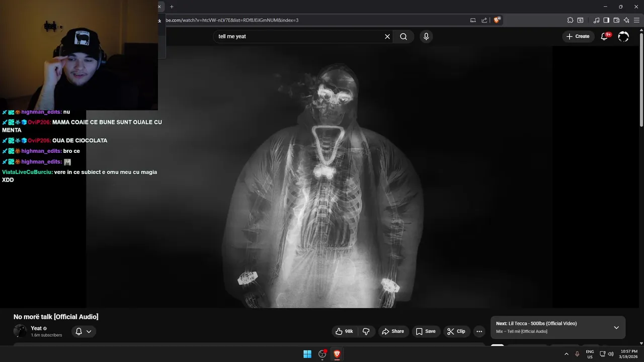The width and height of the screenshot is (644, 362).
Task: Toggle the browser sidebar panel icon
Action: pyautogui.click(x=606, y=20)
